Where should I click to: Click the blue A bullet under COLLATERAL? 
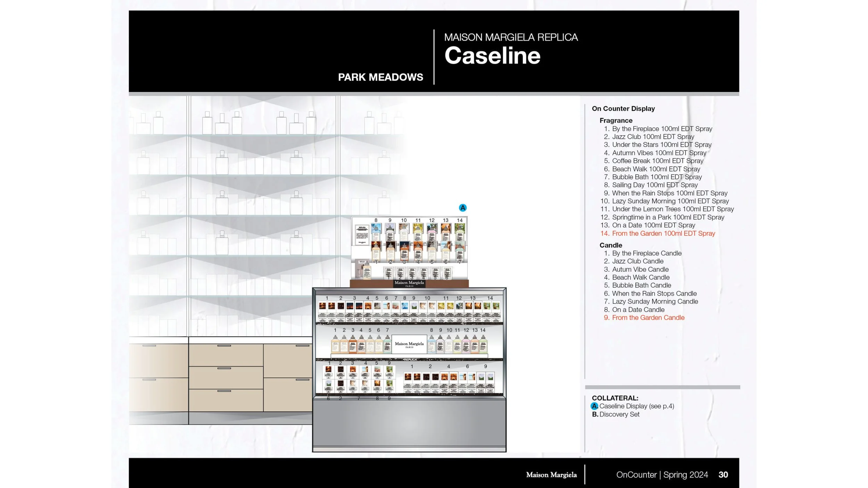click(594, 406)
